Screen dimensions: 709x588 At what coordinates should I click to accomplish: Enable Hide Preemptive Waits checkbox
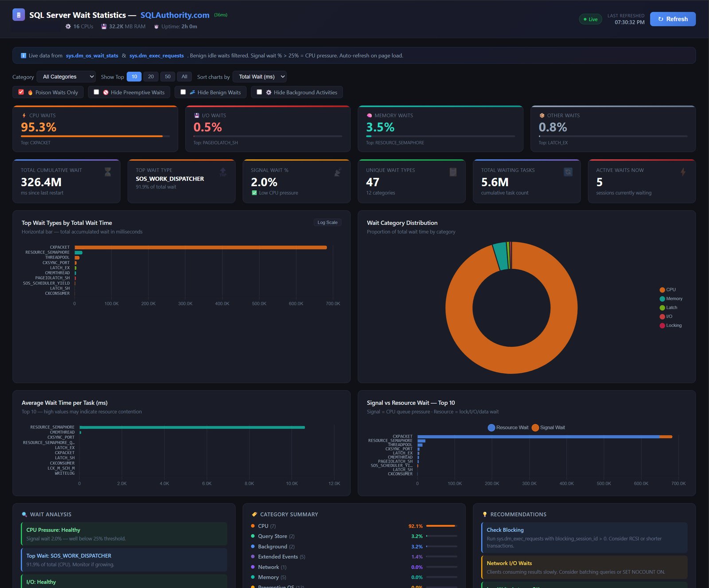click(x=96, y=92)
